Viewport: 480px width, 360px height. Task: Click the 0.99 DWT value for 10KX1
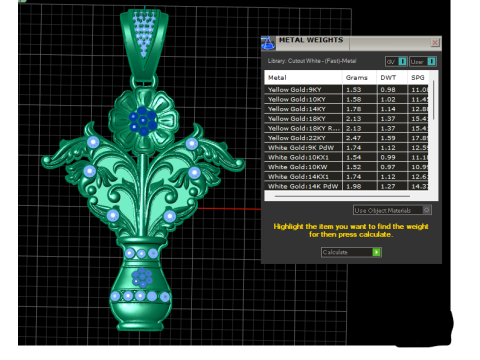click(x=388, y=157)
